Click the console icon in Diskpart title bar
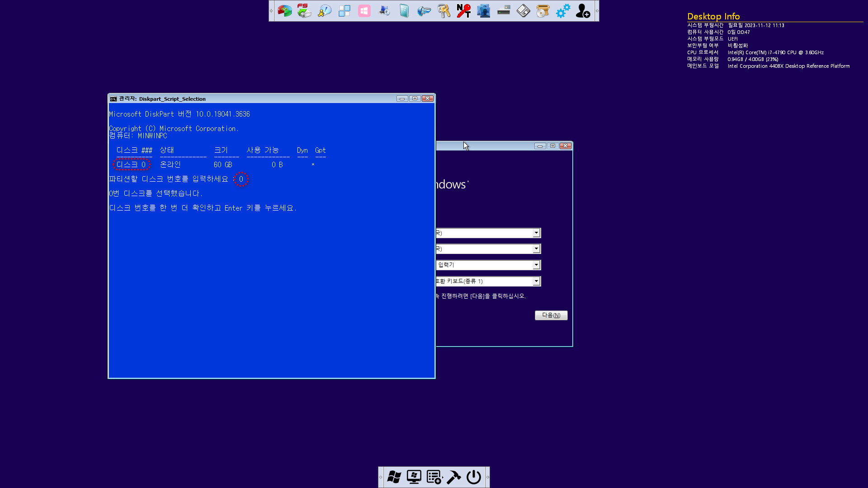This screenshot has height=488, width=868. [x=113, y=99]
